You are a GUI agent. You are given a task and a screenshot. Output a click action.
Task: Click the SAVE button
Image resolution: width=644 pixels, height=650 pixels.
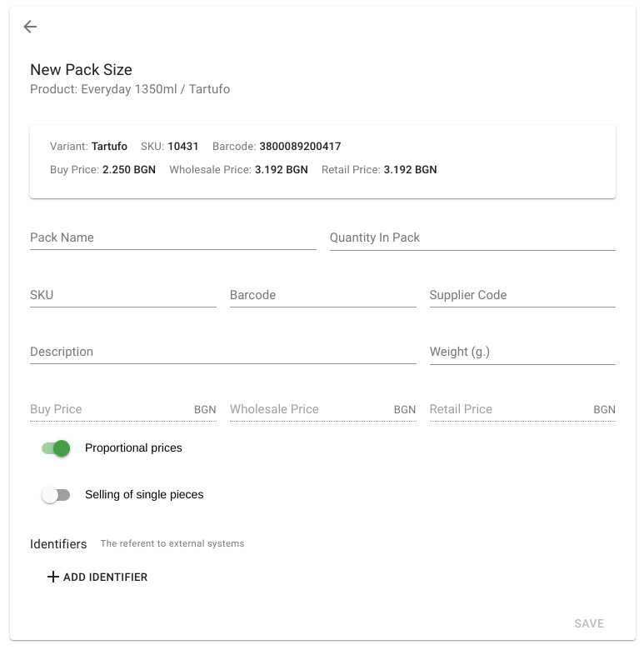589,623
